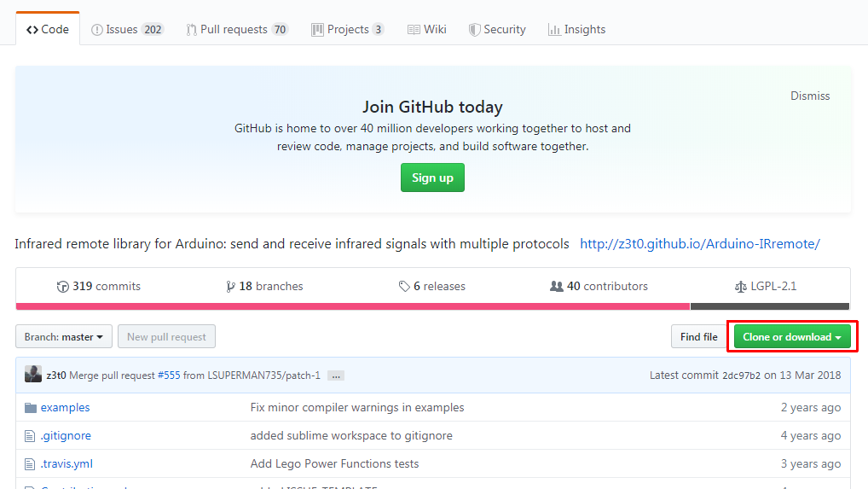This screenshot has height=489, width=868.
Task: Dismiss the Join GitHub banner
Action: click(810, 96)
